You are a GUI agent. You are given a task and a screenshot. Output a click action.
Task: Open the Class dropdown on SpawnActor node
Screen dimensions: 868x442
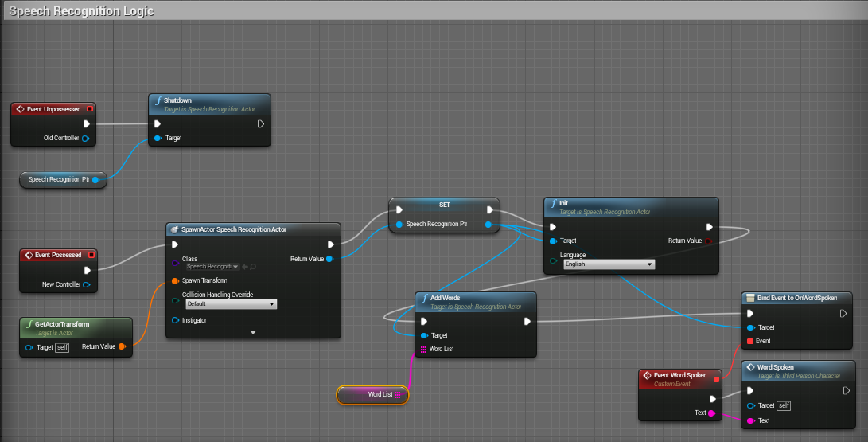(212, 267)
